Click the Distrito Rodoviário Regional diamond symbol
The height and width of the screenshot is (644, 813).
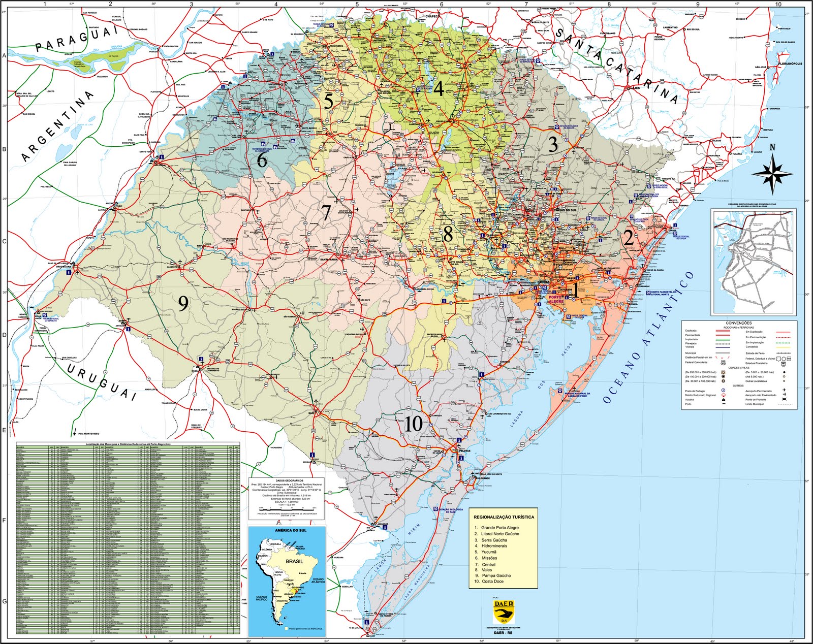pos(724,395)
